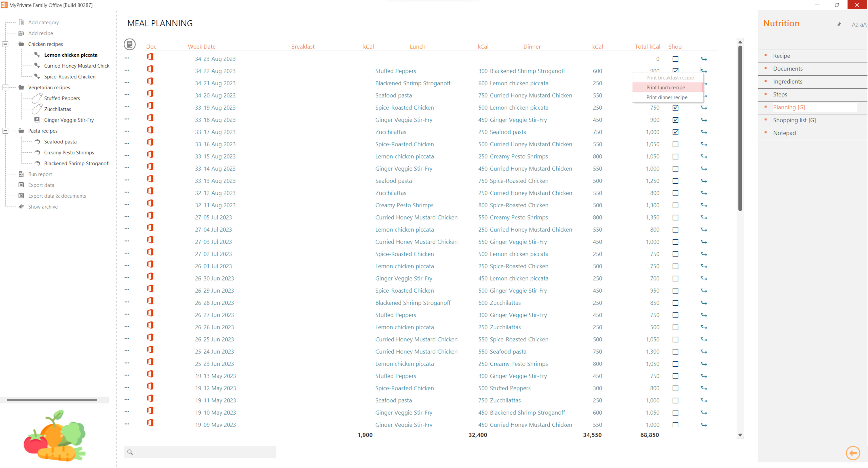
Task: Pin the Nutrition panel
Action: click(x=839, y=24)
